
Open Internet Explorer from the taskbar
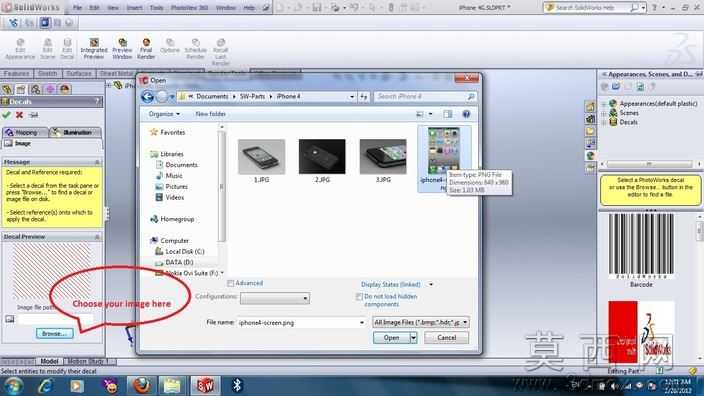[x=46, y=385]
